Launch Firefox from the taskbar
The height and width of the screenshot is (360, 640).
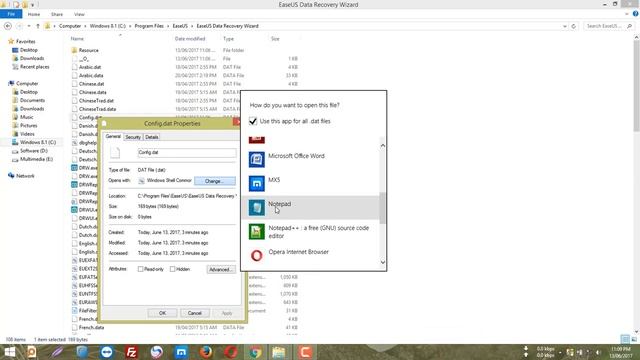pyautogui.click(x=206, y=352)
